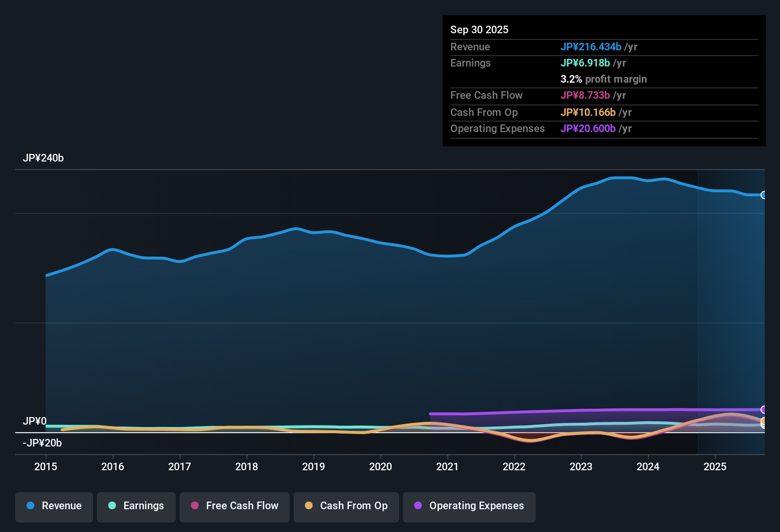780x532 pixels.
Task: Click the orange Cash From Op legend dot
Action: [x=308, y=506]
